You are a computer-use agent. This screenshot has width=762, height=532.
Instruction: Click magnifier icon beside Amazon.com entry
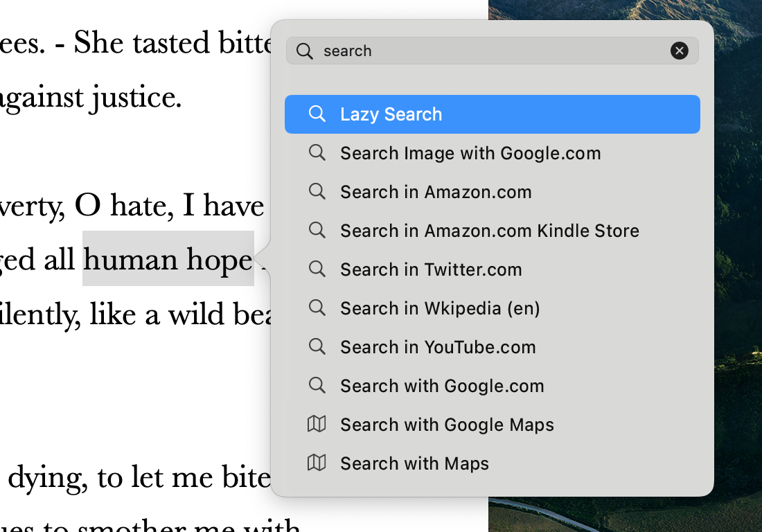317,191
